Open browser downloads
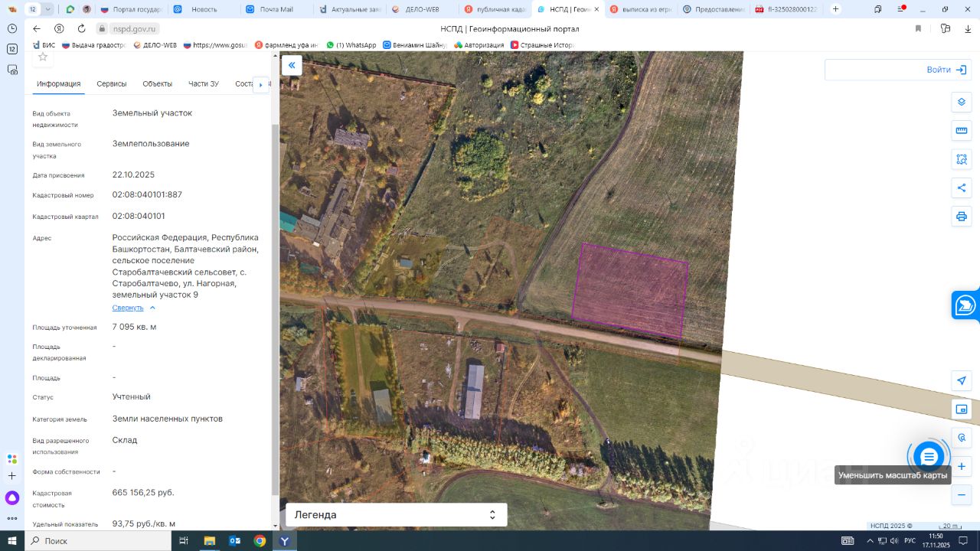Screen dimensions: 980x551 point(968,28)
